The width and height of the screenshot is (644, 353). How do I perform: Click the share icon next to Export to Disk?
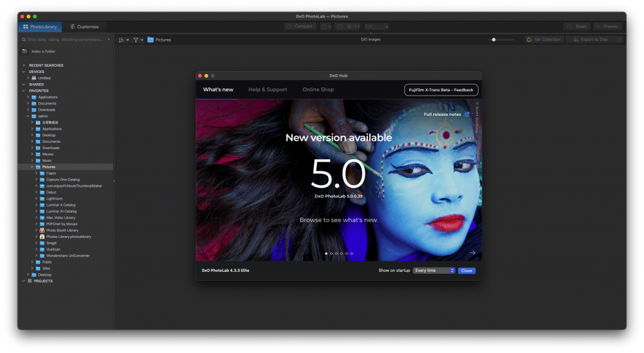619,40
